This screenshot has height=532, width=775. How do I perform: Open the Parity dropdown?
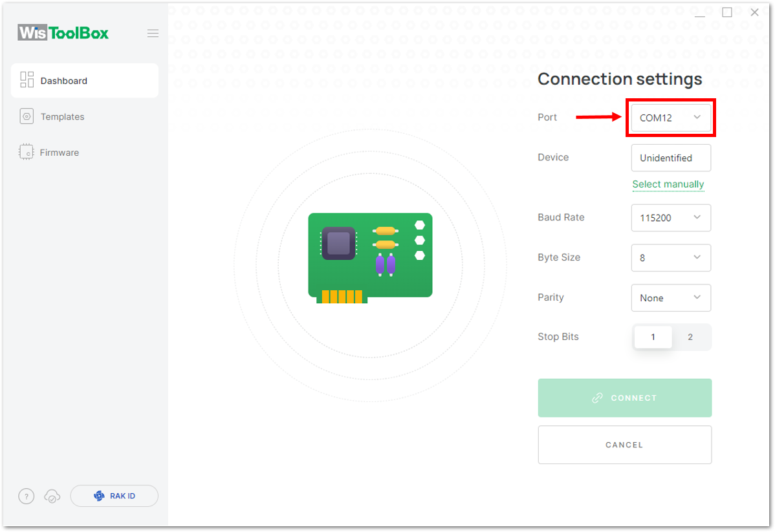(x=671, y=298)
